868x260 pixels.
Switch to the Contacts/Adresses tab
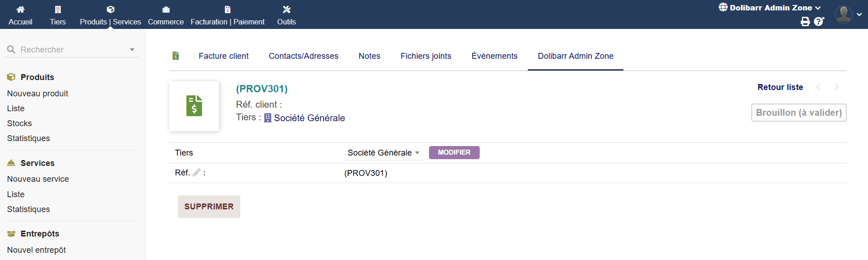[x=303, y=56]
